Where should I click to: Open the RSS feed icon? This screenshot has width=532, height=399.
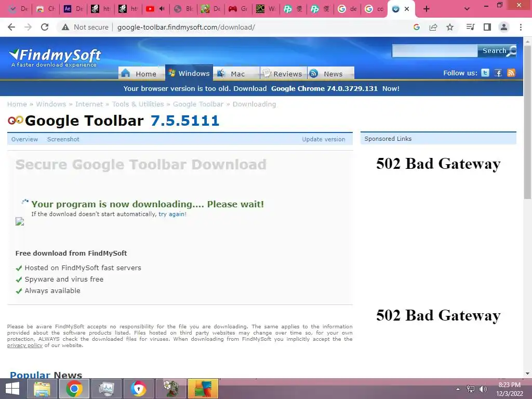pos(511,73)
